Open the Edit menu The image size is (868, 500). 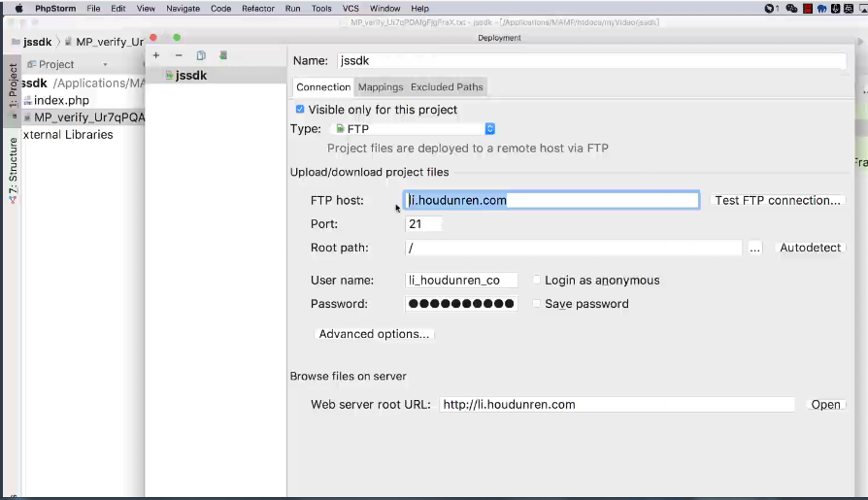pos(117,9)
